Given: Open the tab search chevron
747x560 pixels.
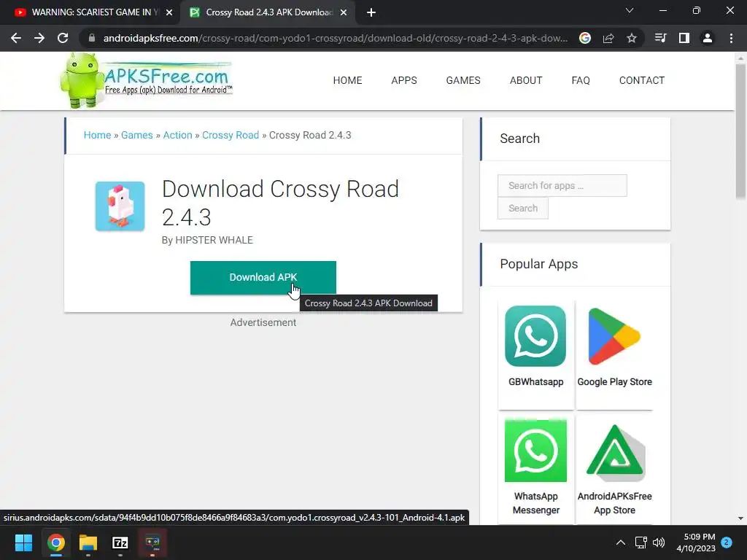Looking at the screenshot, I should click(630, 10).
